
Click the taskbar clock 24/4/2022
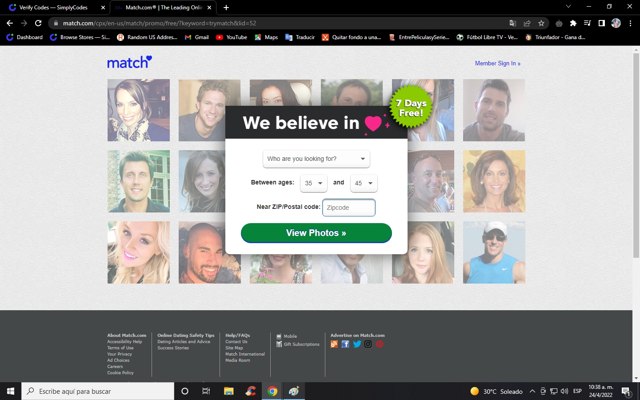pyautogui.click(x=601, y=391)
